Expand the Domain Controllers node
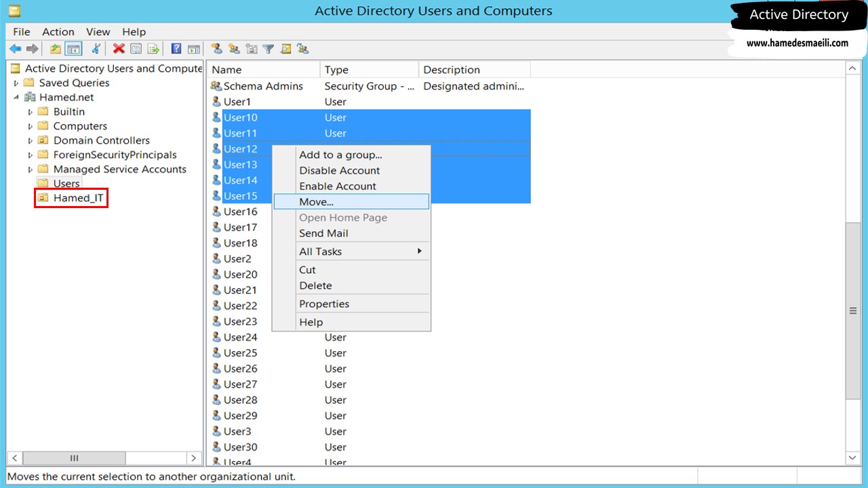 tap(31, 141)
